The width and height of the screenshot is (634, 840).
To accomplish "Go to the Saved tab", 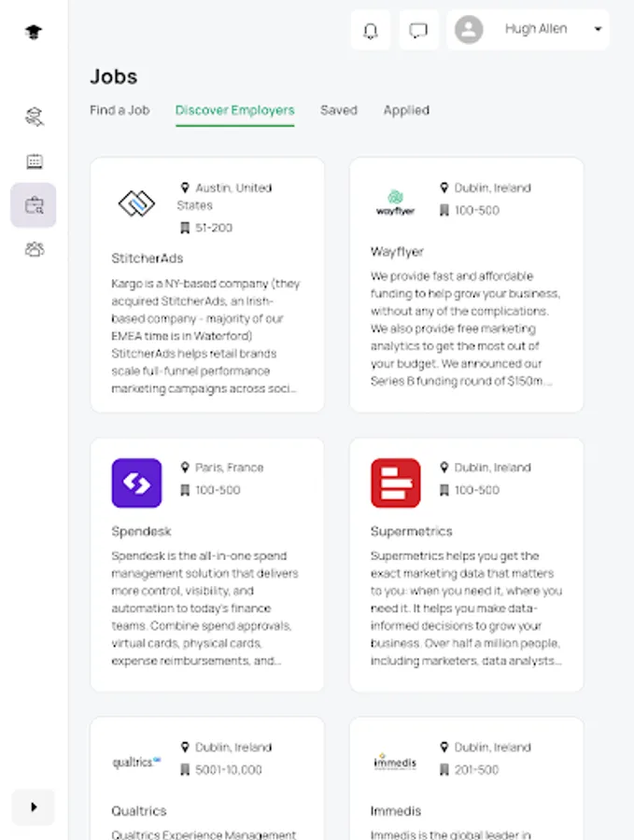I will click(339, 110).
